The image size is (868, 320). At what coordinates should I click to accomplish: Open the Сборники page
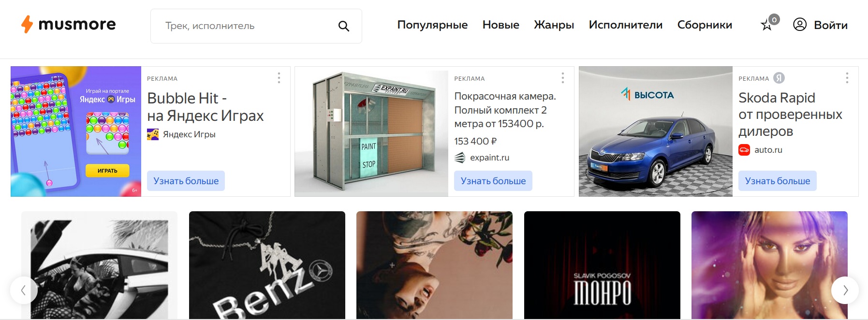point(705,25)
